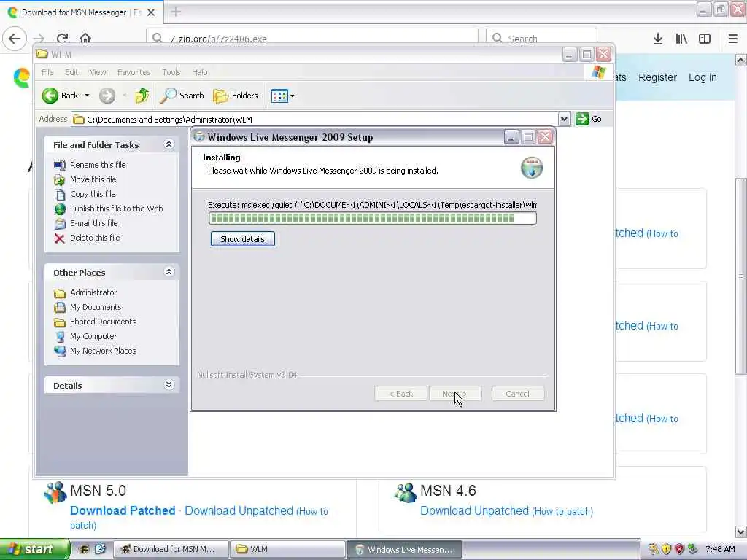Click browser page scrollbar up arrow
Viewport: 747px width, 560px height.
(741, 60)
